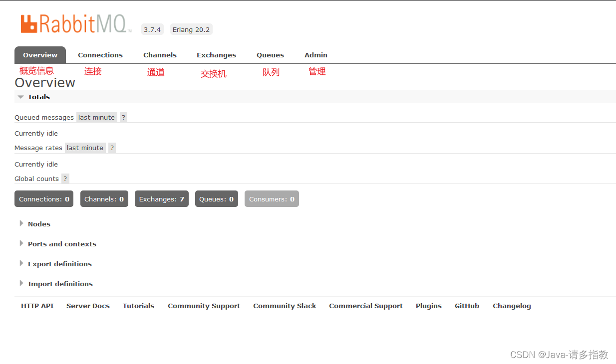Click the Overview page heading
Image resolution: width=616 pixels, height=364 pixels.
tap(45, 82)
